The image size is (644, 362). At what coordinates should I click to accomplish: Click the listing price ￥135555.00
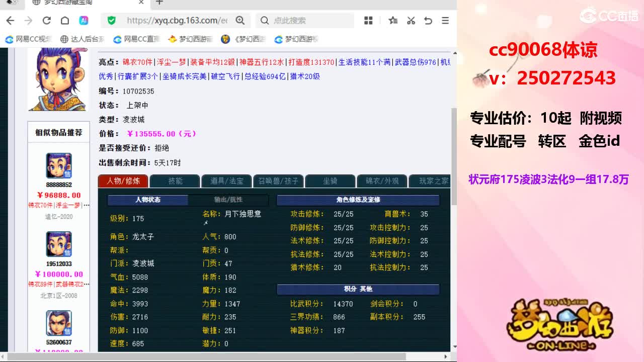pyautogui.click(x=162, y=134)
